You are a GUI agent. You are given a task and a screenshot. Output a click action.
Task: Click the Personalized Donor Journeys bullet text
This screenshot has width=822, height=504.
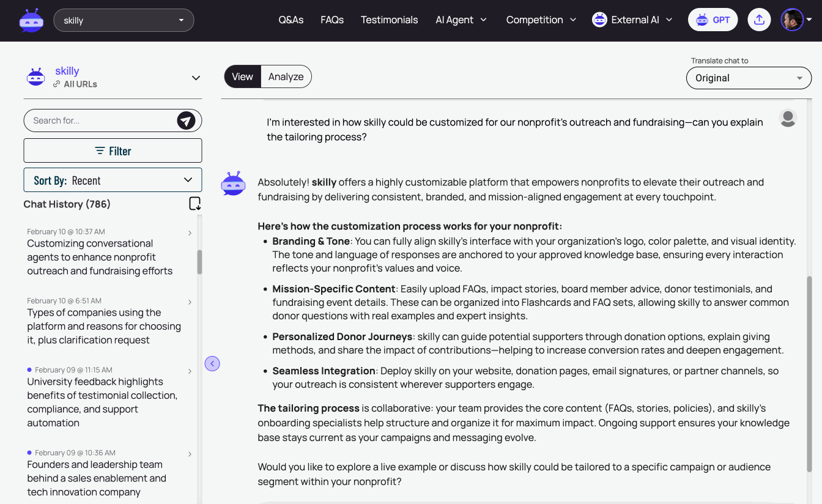(528, 343)
